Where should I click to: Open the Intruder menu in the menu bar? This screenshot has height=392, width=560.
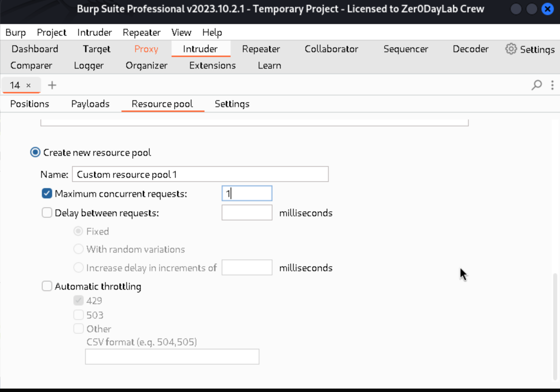pyautogui.click(x=94, y=32)
